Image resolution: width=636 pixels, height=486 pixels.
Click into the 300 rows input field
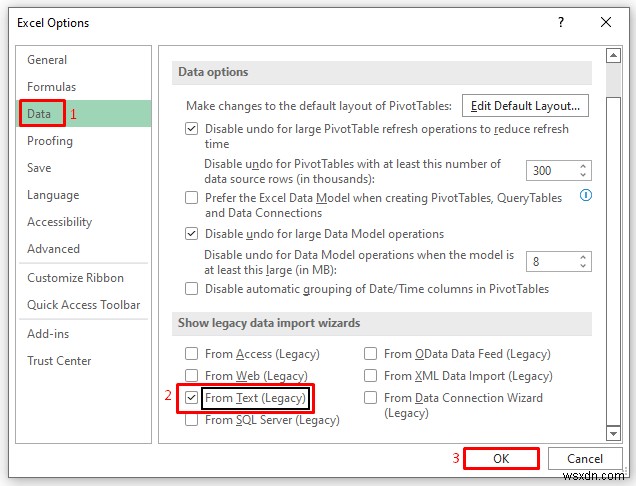coord(552,170)
